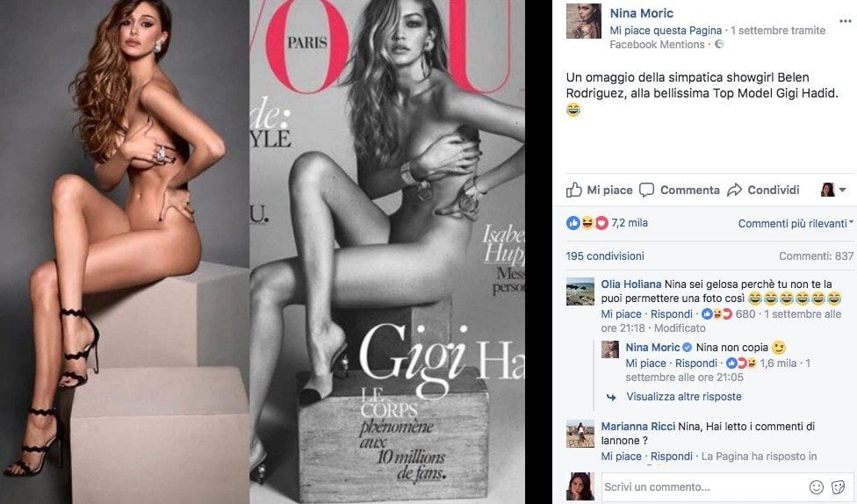This screenshot has height=504, width=857.
Task: Click Rispondi under Olia Holiana's comment
Action: tap(671, 313)
